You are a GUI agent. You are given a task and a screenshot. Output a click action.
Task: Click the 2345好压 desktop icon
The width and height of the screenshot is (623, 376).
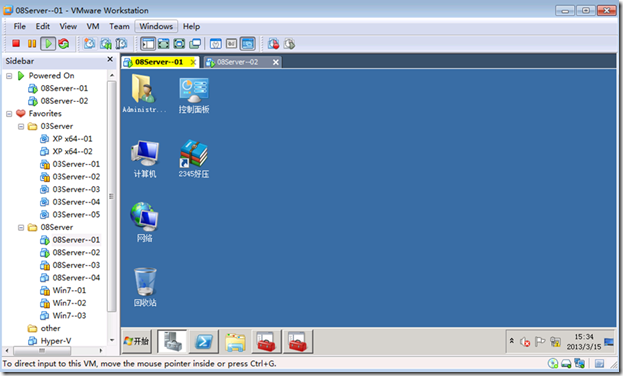point(193,159)
